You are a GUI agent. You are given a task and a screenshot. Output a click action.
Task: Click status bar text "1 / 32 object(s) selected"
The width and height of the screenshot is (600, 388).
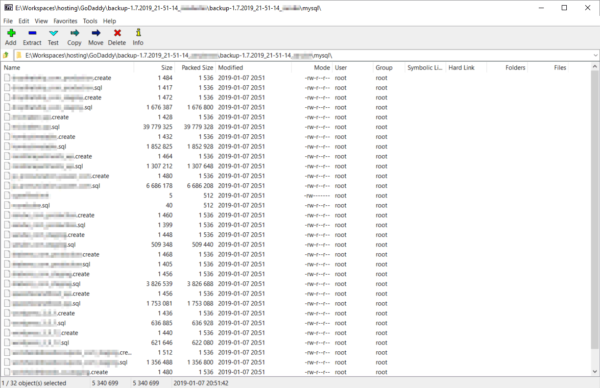pyautogui.click(x=34, y=383)
